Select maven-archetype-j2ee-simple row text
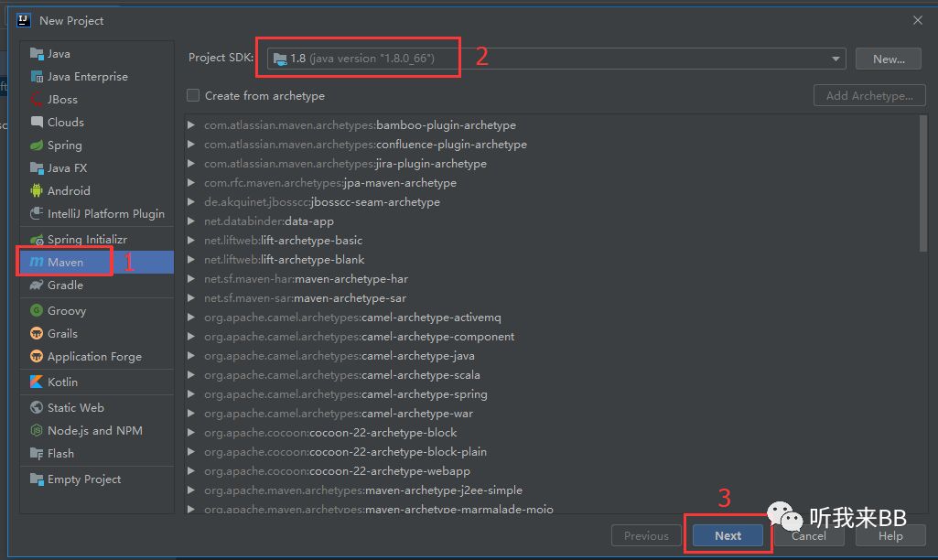Image resolution: width=938 pixels, height=560 pixels. point(363,490)
